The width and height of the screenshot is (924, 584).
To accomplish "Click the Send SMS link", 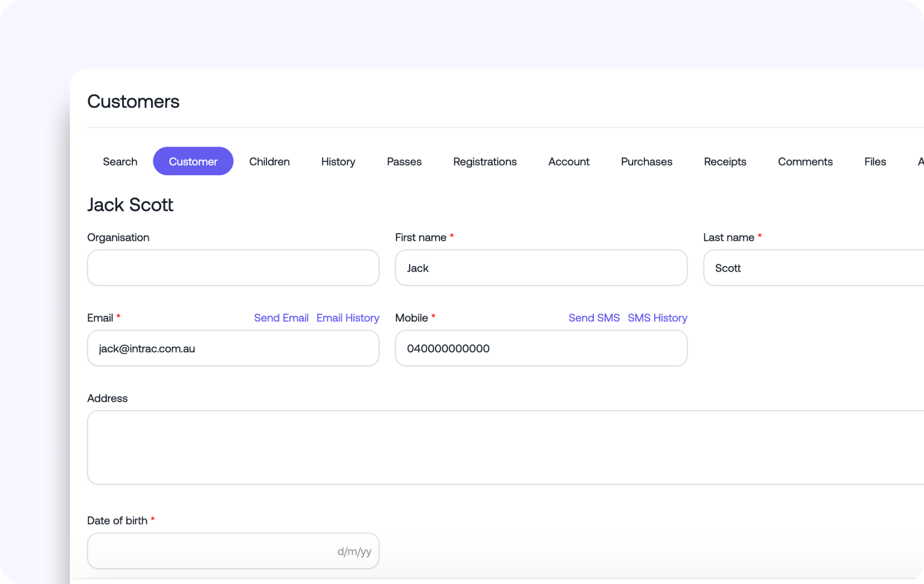I will pyautogui.click(x=594, y=317).
